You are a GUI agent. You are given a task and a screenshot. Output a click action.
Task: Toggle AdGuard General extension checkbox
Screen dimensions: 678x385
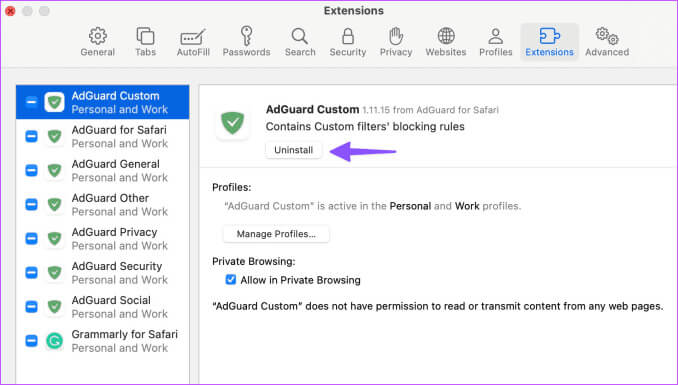pyautogui.click(x=31, y=170)
